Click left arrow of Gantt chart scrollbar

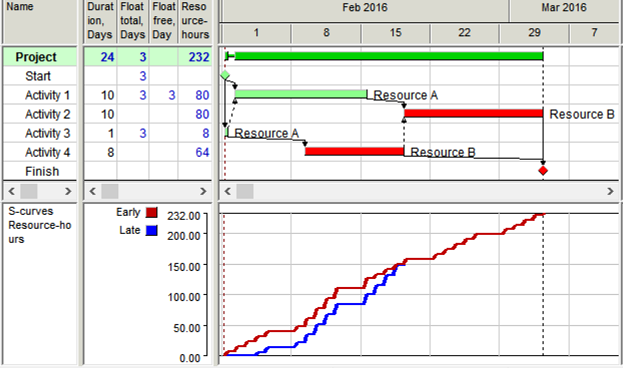(x=228, y=191)
